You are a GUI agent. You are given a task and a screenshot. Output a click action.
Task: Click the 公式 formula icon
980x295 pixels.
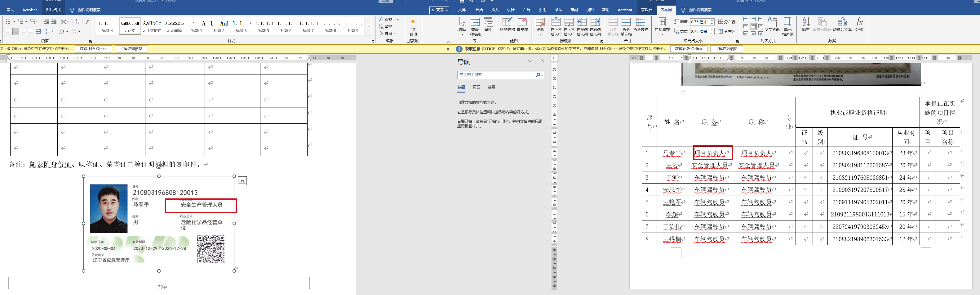coord(859,25)
